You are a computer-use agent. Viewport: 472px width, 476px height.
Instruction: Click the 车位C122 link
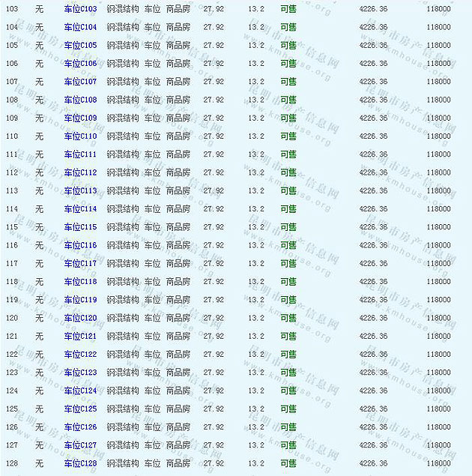[80, 355]
